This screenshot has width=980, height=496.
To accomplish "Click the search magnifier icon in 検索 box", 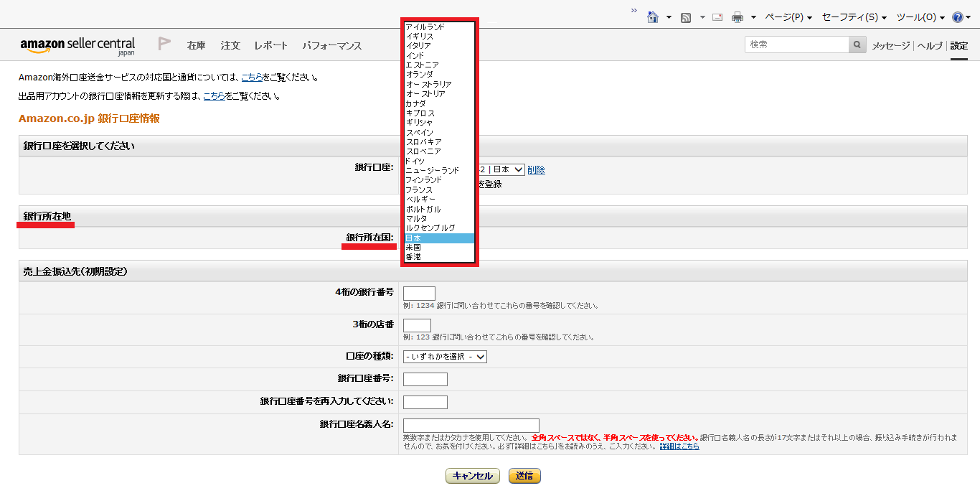I will 857,44.
